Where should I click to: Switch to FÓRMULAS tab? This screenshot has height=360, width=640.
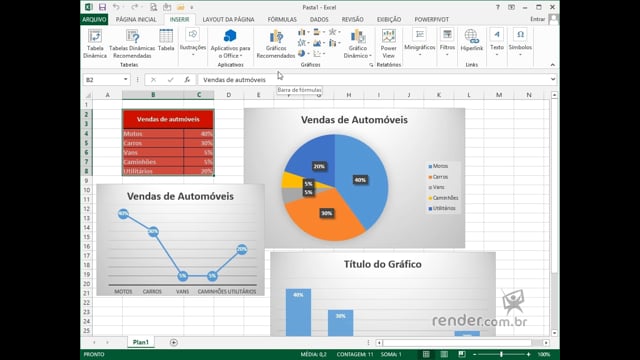click(282, 19)
